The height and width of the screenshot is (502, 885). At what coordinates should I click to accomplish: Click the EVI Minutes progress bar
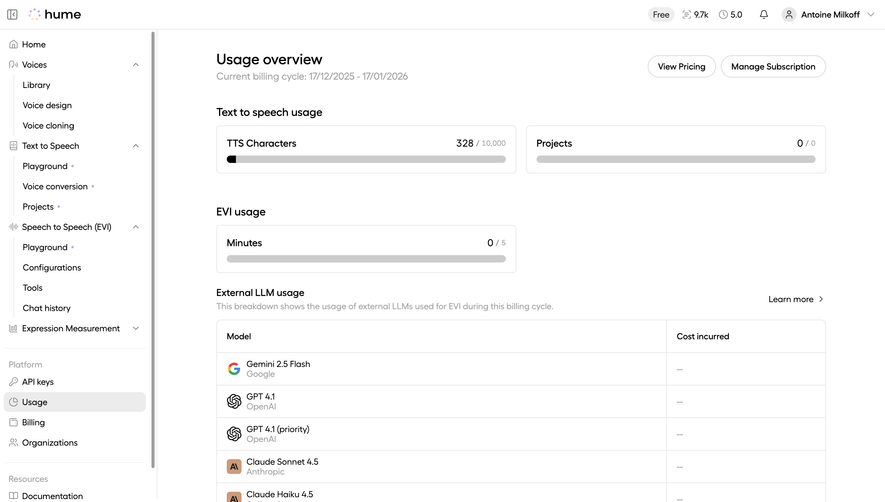pyautogui.click(x=366, y=259)
